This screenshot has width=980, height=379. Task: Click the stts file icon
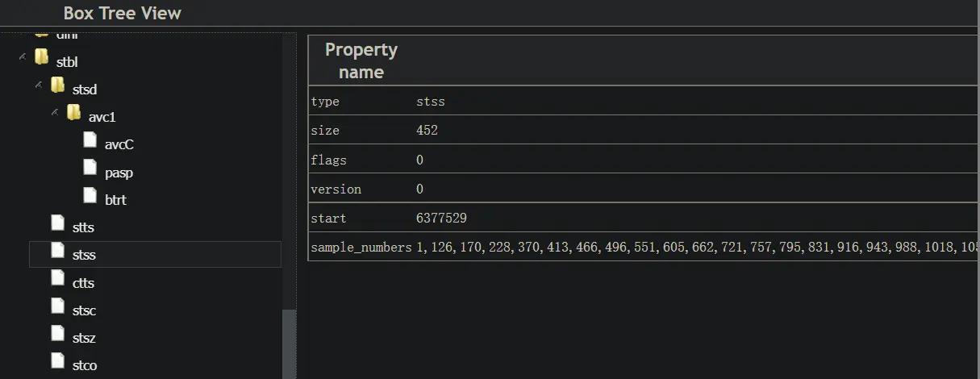click(57, 223)
